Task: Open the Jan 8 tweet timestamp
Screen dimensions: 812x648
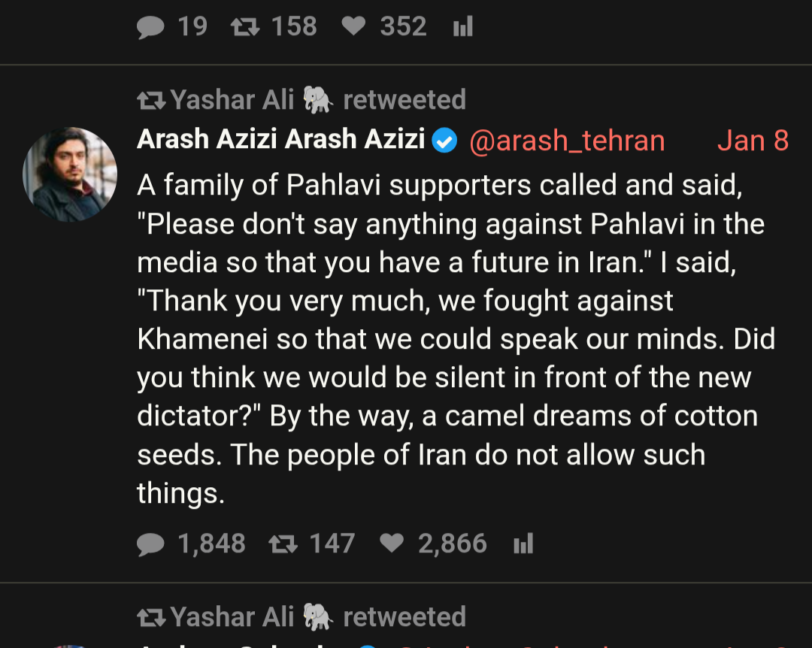Action: click(753, 141)
